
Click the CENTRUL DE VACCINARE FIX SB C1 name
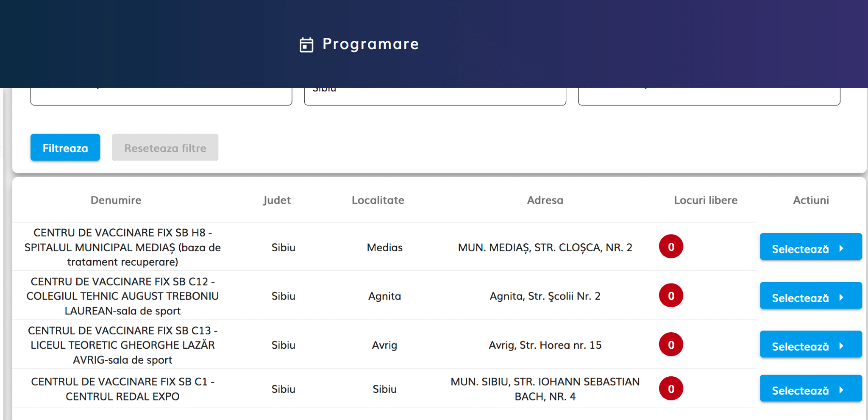[x=122, y=389]
